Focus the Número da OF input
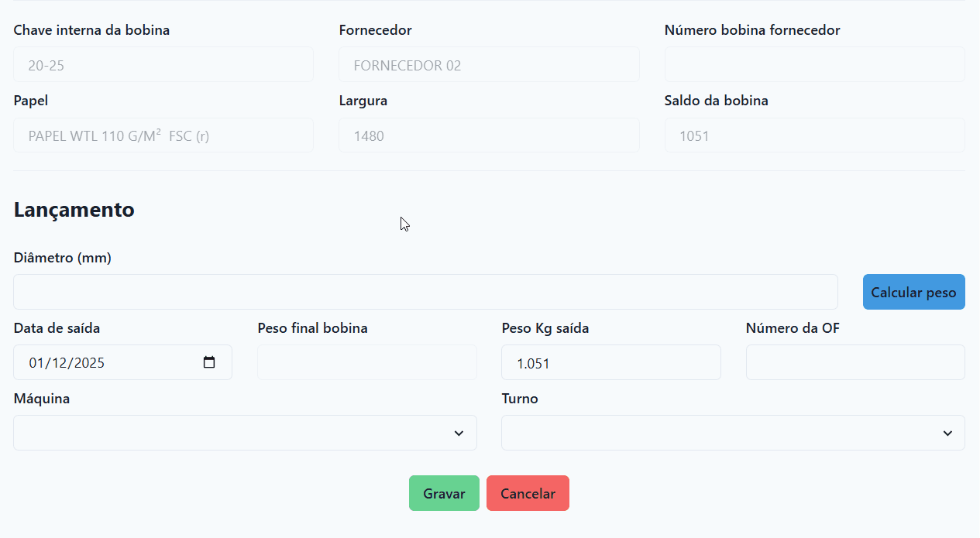The height and width of the screenshot is (538, 980). tap(854, 362)
